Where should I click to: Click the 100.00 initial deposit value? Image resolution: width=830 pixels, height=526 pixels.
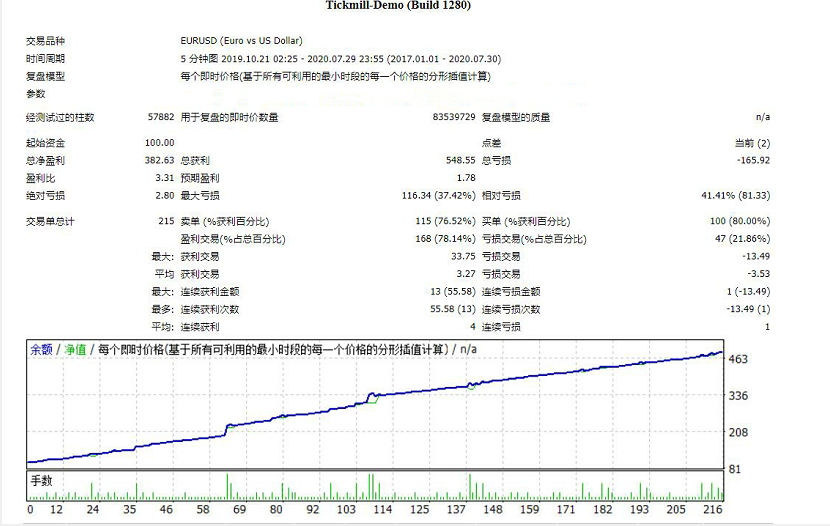point(159,143)
